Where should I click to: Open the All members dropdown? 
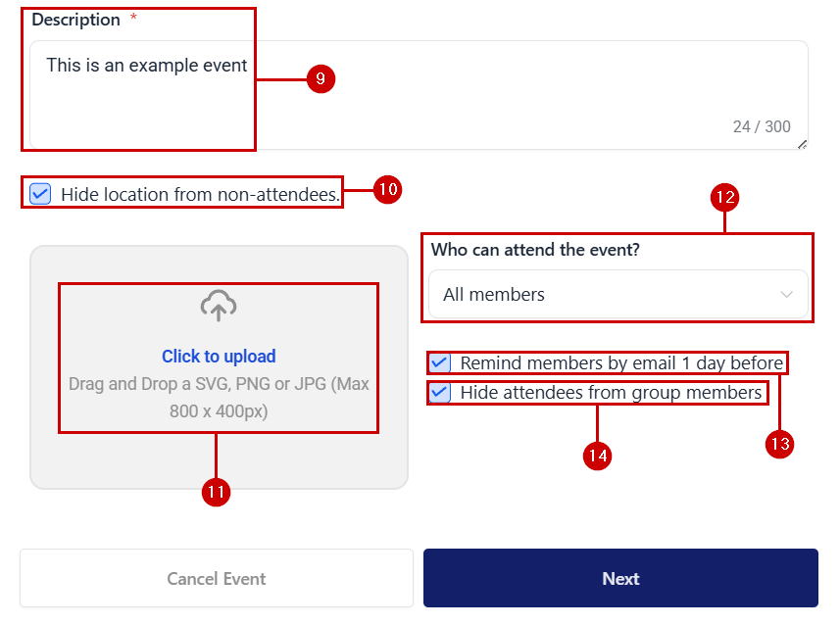coord(618,295)
